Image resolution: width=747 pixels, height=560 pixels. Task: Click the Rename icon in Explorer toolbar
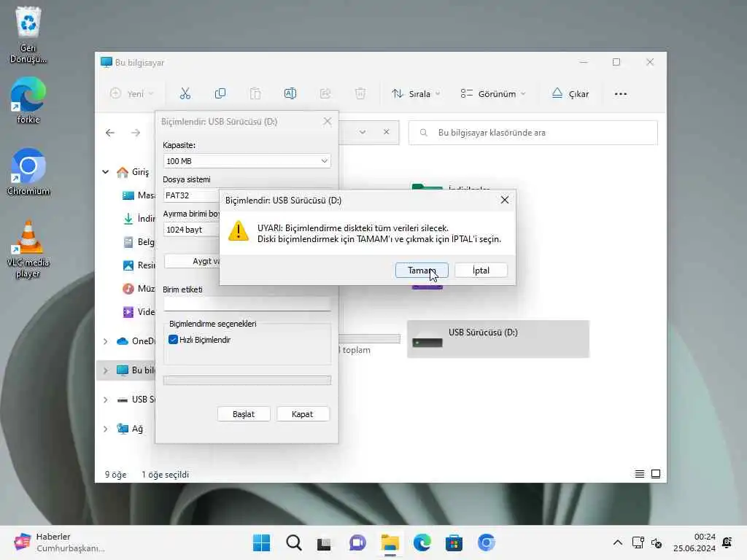coord(290,94)
